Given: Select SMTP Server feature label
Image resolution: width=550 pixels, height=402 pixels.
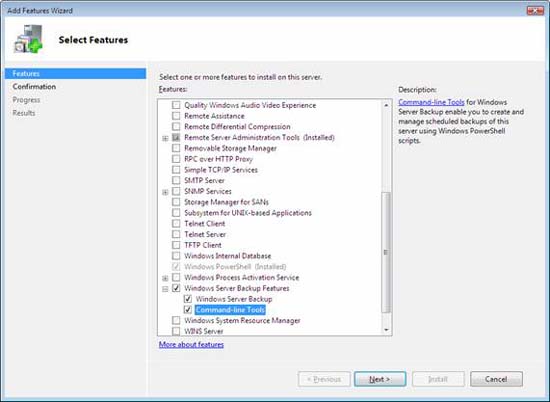Looking at the screenshot, I should coord(204,180).
